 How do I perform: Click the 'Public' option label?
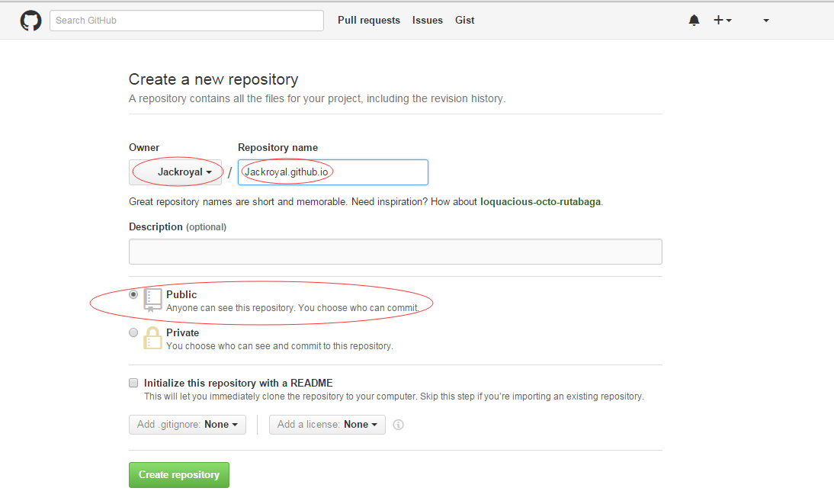[x=181, y=294]
